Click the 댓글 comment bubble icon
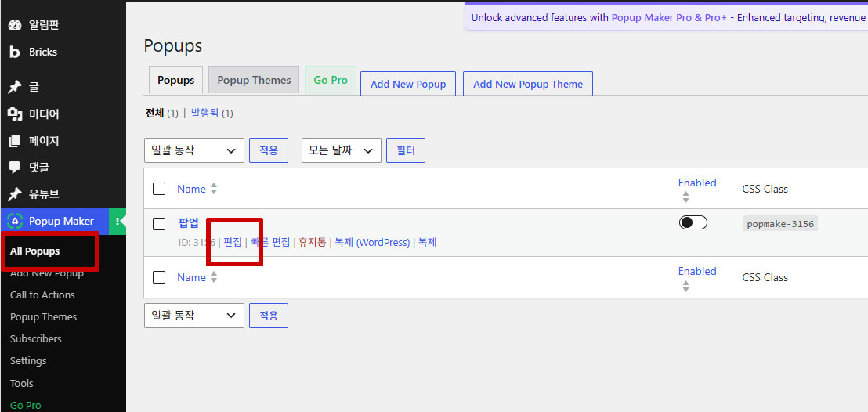This screenshot has height=412, width=868. 15,168
